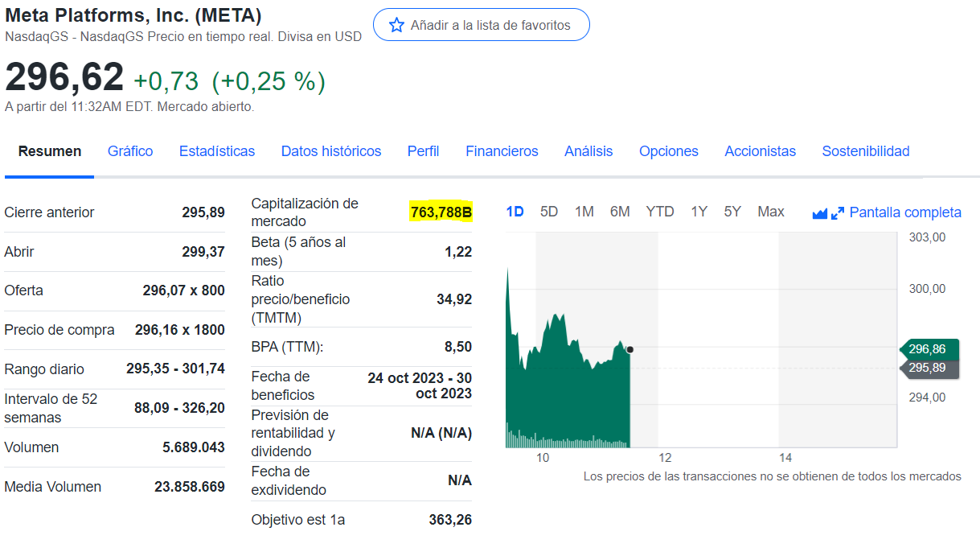
Task: Click the 12 hour label on chart axis
Action: click(x=665, y=458)
